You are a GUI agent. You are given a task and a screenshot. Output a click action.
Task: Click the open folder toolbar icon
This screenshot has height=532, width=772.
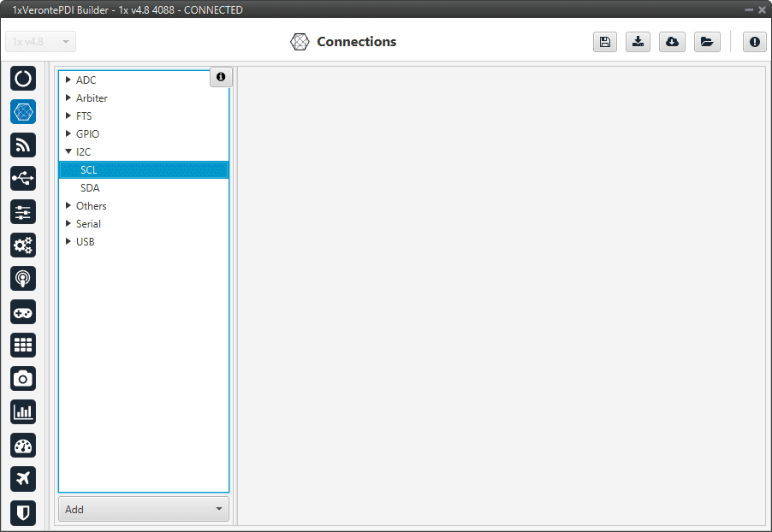[707, 42]
